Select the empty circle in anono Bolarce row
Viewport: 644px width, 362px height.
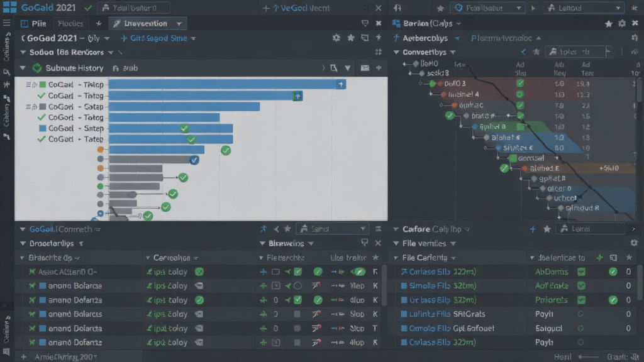click(297, 286)
